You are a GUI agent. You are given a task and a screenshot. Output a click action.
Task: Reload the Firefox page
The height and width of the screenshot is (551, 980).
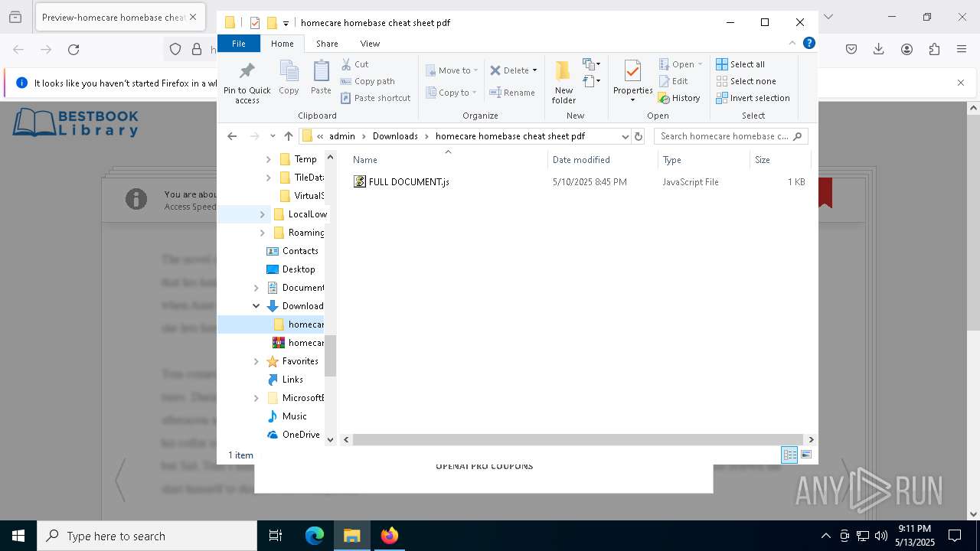73,50
